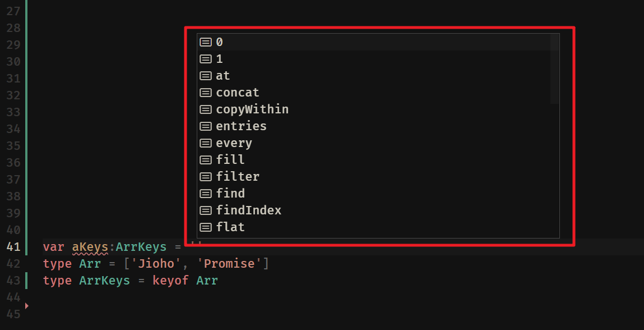Click the property icon beside "at"

tap(206, 76)
